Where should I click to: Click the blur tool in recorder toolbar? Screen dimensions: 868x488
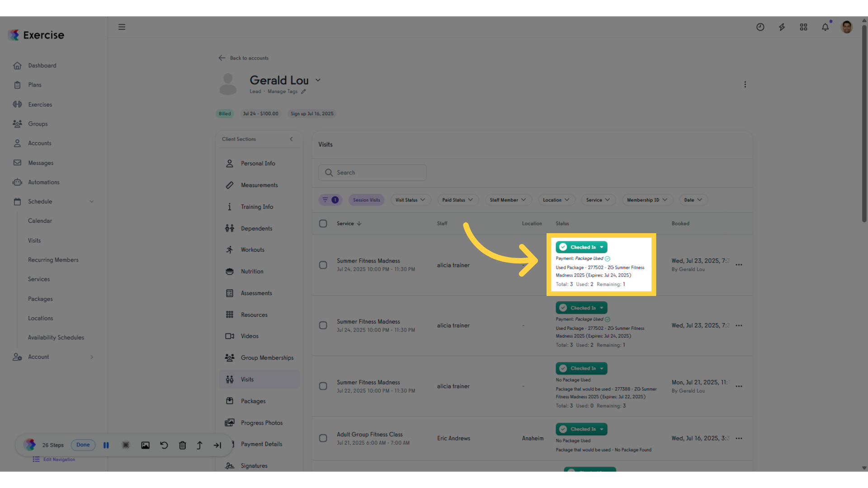click(126, 445)
